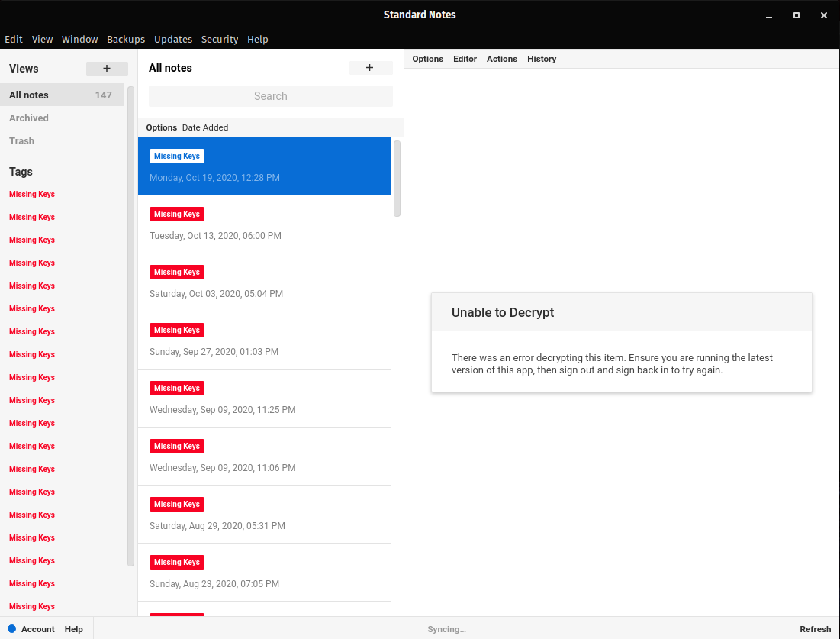Click the All notes count 147

[104, 95]
